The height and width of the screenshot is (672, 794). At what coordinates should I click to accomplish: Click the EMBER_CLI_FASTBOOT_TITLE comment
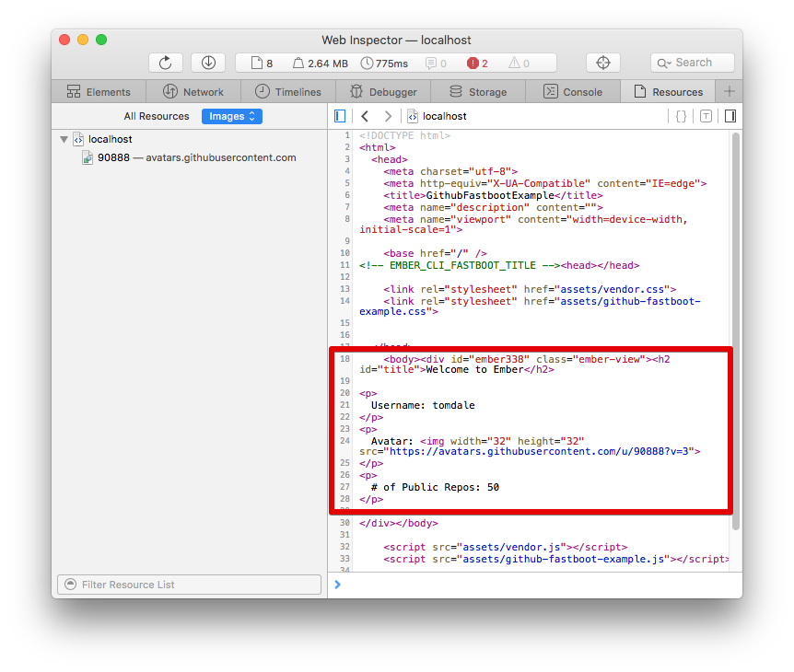(460, 266)
